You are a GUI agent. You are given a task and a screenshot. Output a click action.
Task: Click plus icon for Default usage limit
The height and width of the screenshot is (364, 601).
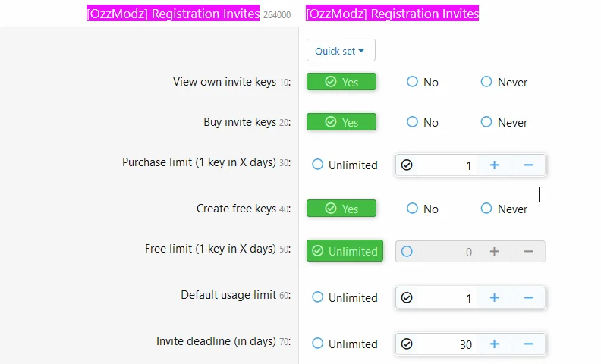coord(494,297)
